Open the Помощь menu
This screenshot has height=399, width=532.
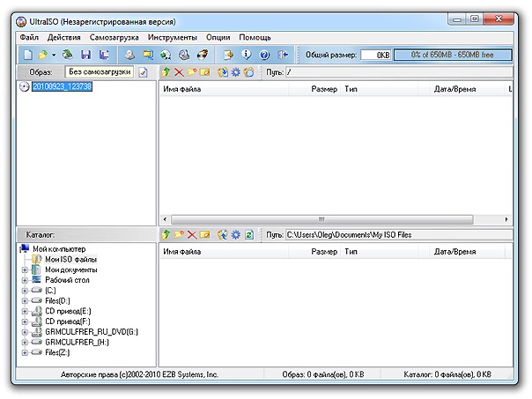tap(255, 37)
